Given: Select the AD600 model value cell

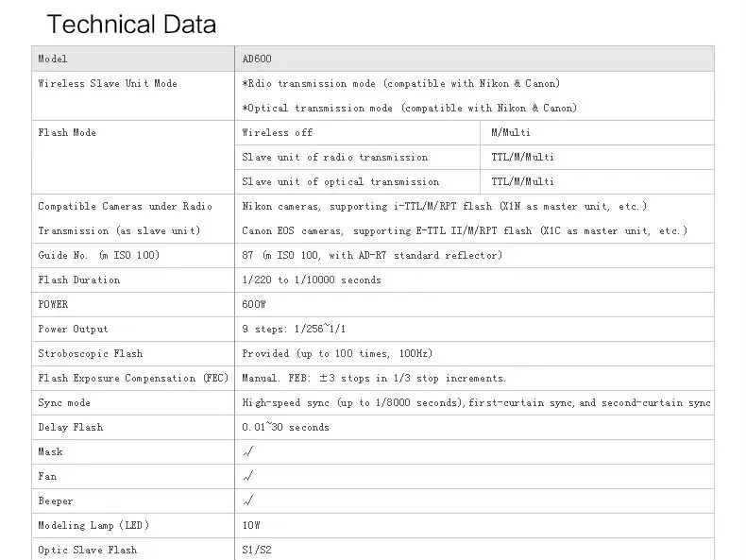Looking at the screenshot, I should tap(474, 59).
